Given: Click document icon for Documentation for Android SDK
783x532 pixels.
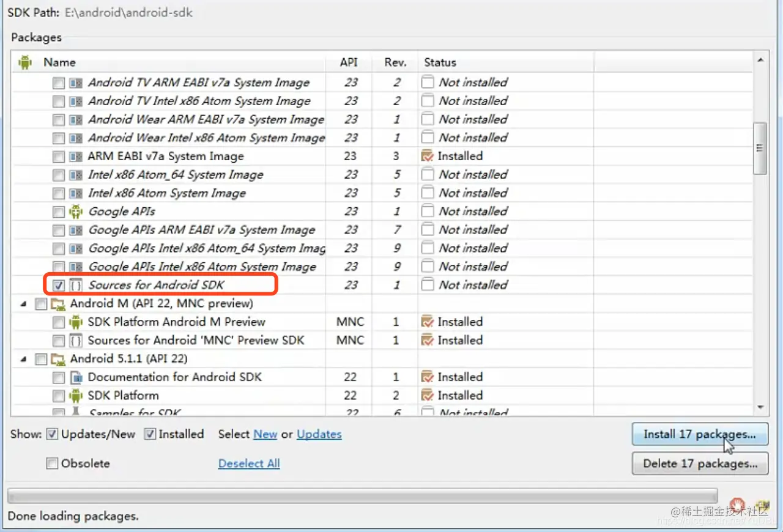Looking at the screenshot, I should point(76,377).
